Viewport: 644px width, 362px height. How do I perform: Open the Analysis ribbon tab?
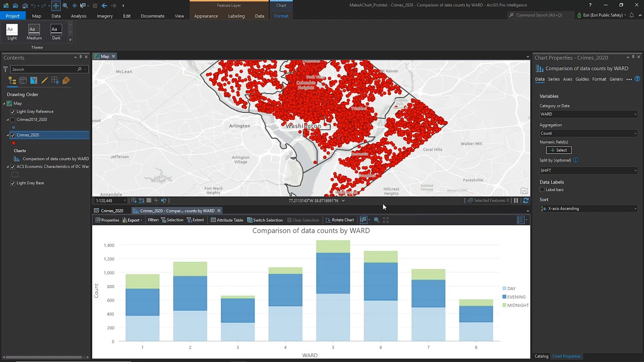click(78, 16)
